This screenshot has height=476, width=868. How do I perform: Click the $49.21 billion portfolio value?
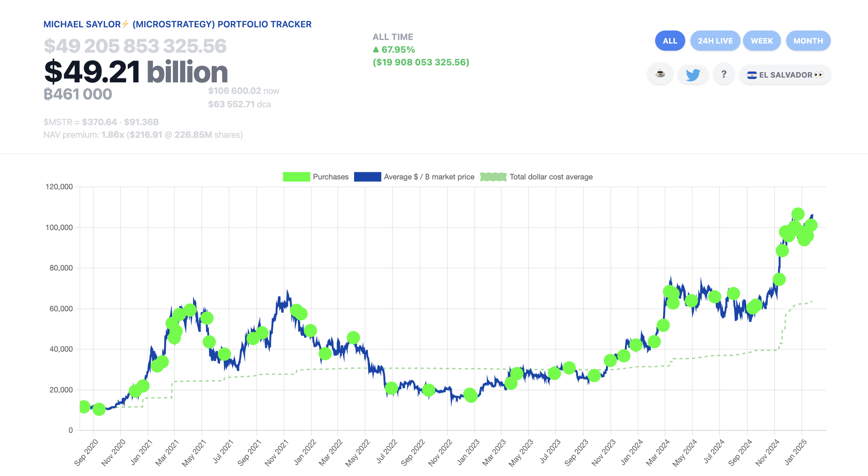click(136, 72)
